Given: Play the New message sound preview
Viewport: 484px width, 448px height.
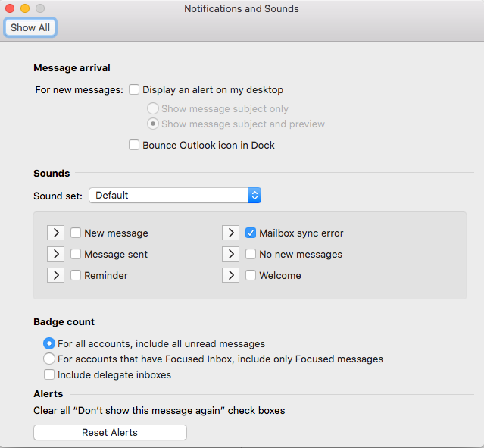Looking at the screenshot, I should (55, 233).
